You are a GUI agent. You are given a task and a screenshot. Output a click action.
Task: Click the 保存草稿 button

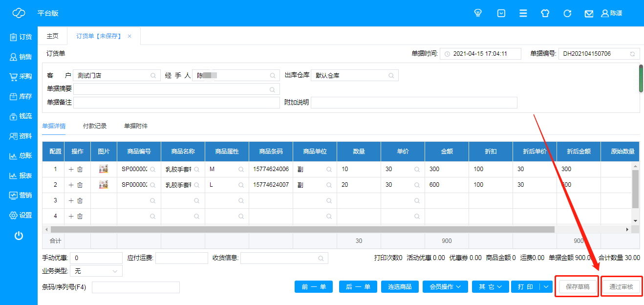[579, 287]
